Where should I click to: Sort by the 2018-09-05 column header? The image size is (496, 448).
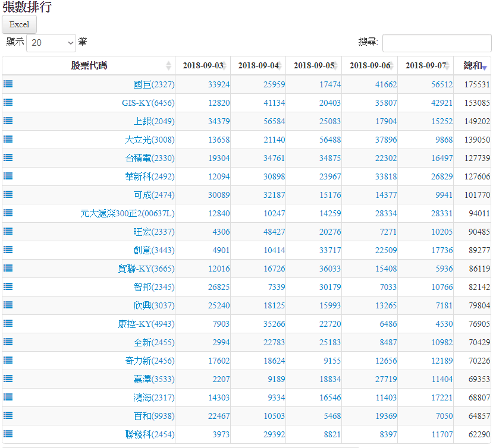[313, 65]
